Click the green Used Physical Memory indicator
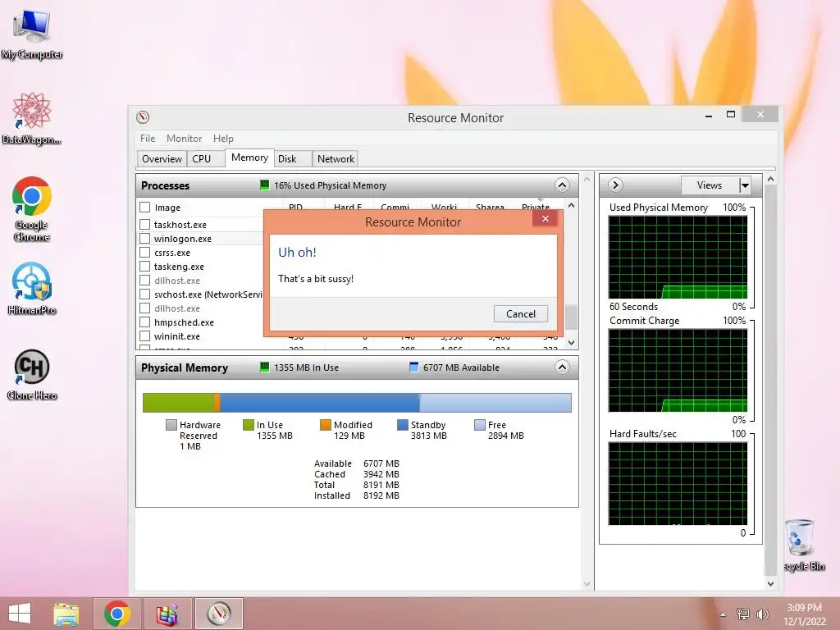Screen dimensions: 840x630 264,185
